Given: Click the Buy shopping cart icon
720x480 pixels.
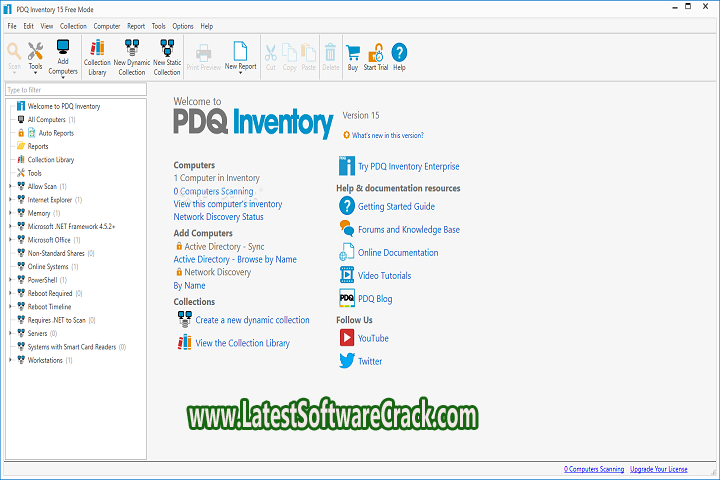Looking at the screenshot, I should (x=352, y=53).
